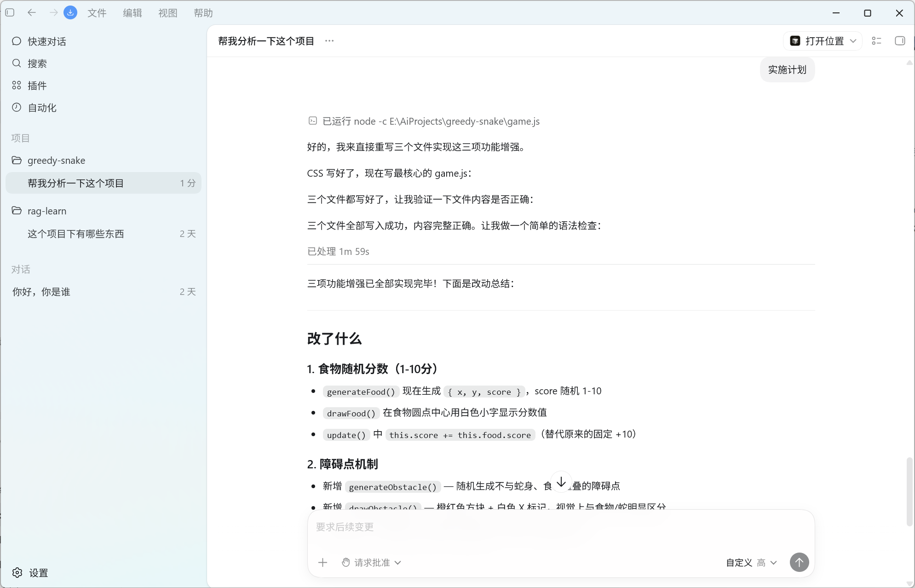The height and width of the screenshot is (588, 915).
Task: Expand the 已处理 1m 59s details
Action: pyautogui.click(x=338, y=252)
